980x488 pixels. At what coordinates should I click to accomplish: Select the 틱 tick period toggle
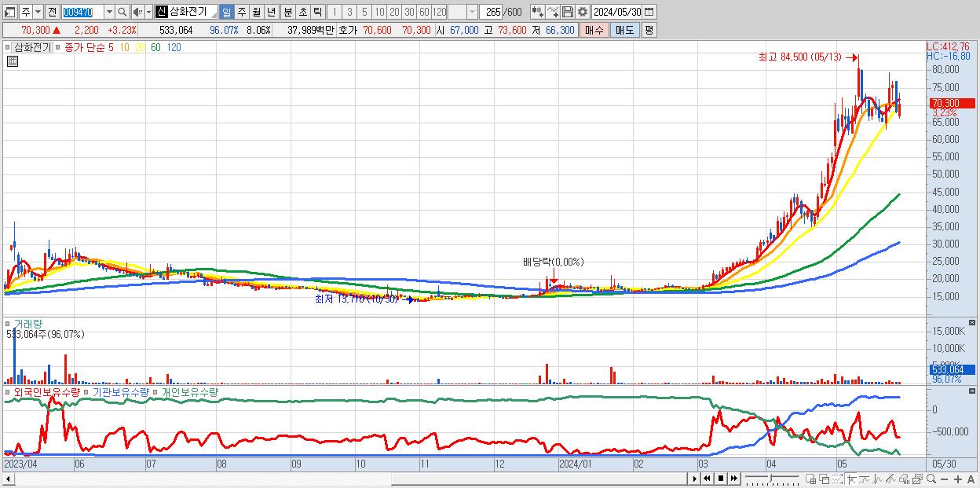click(317, 12)
